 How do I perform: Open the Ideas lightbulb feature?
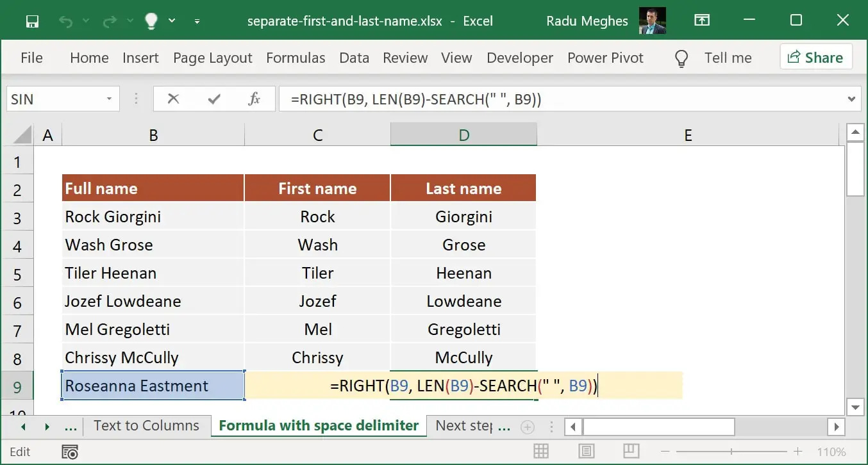coord(150,20)
